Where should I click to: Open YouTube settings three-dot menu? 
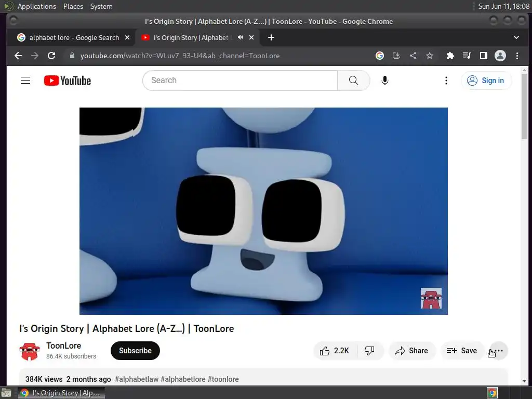(446, 81)
